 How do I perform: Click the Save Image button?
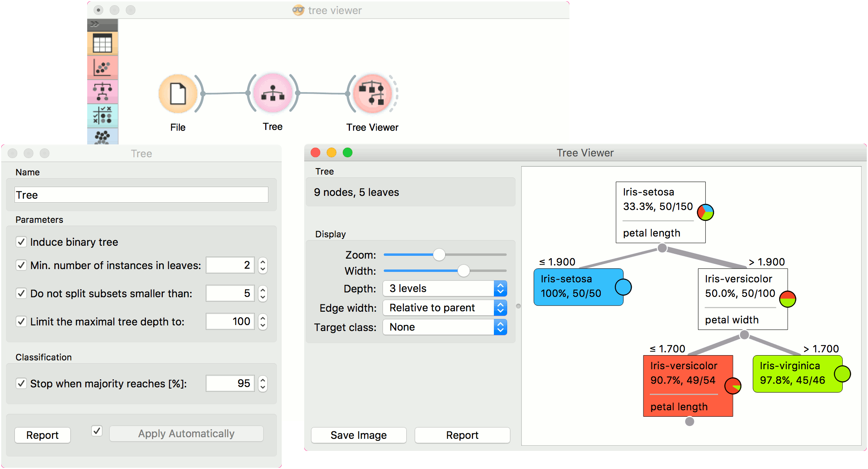tap(358, 435)
